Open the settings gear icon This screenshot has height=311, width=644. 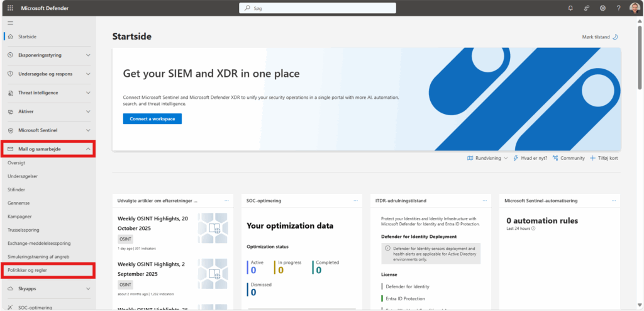pyautogui.click(x=602, y=8)
